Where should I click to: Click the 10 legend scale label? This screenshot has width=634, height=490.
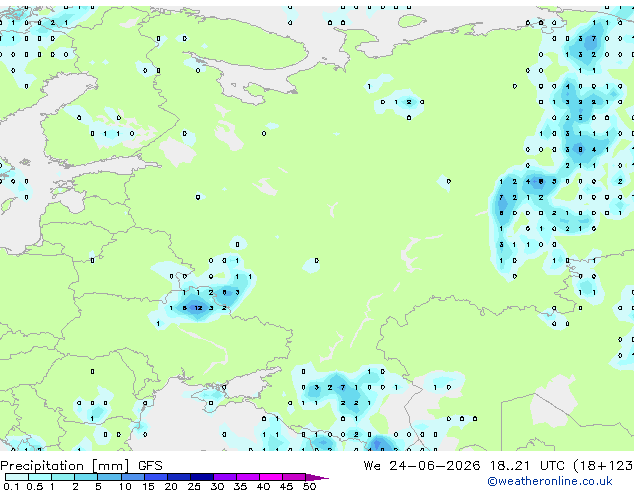click(x=125, y=486)
